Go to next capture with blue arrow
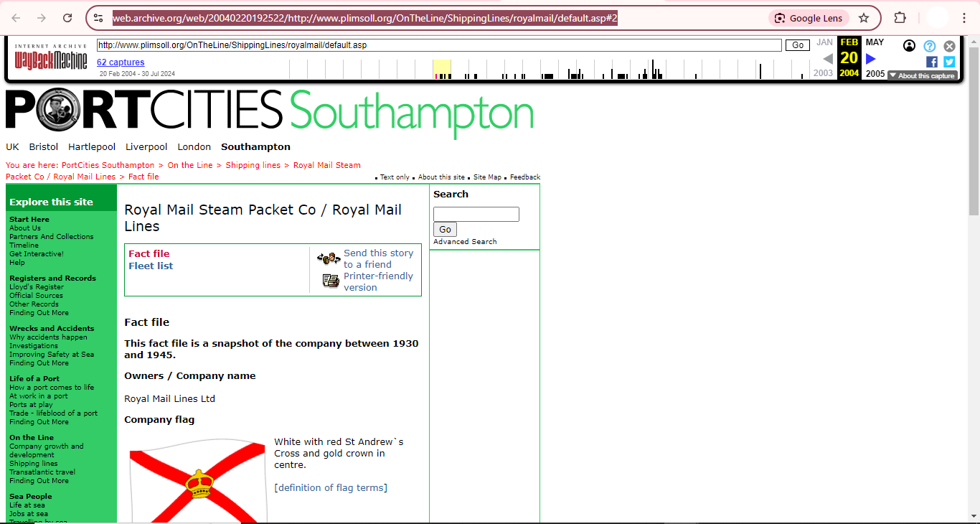 [x=871, y=59]
